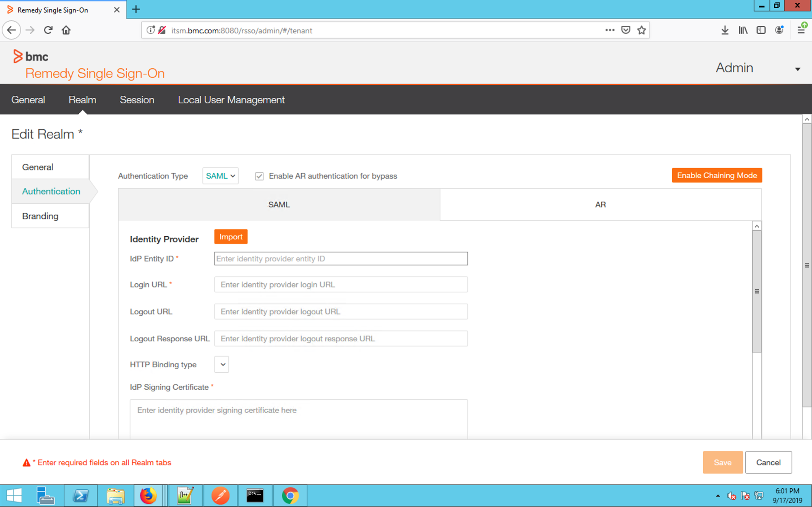The height and width of the screenshot is (507, 812).
Task: Click the IdP Entity ID input field
Action: (340, 259)
